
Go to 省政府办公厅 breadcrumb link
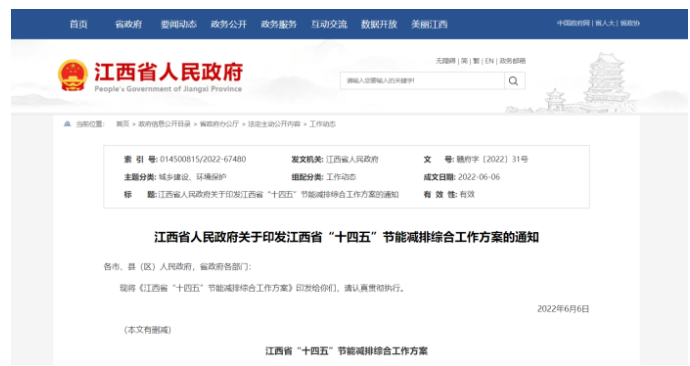(219, 124)
